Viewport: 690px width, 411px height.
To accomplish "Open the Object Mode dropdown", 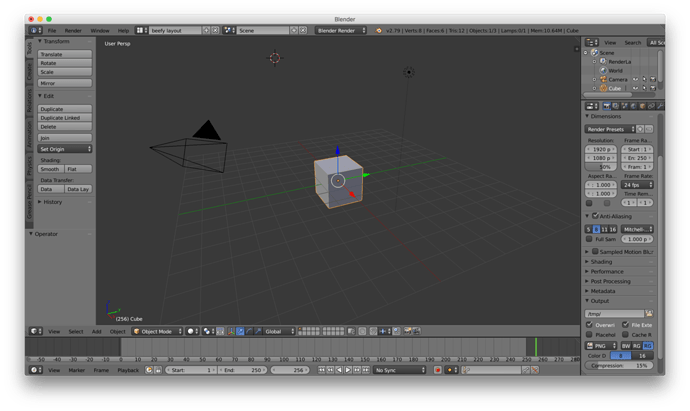I will [x=157, y=331].
